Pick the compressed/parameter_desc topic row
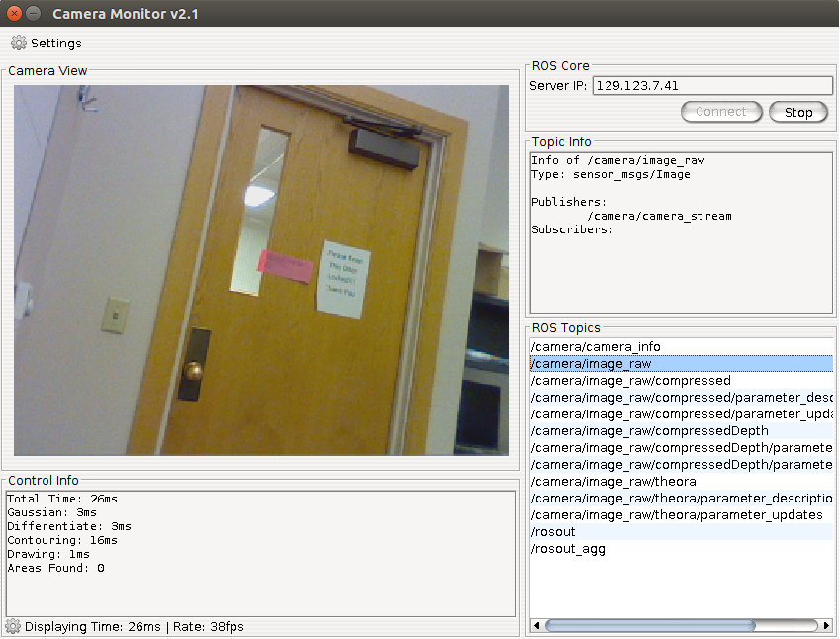Image resolution: width=840 pixels, height=639 pixels. click(682, 398)
